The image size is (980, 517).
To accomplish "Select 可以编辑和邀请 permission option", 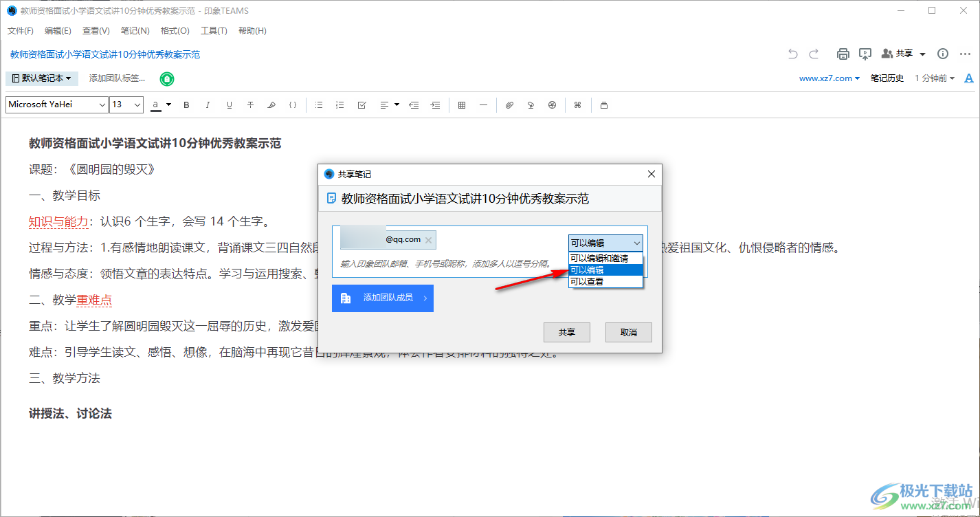I will pos(605,258).
